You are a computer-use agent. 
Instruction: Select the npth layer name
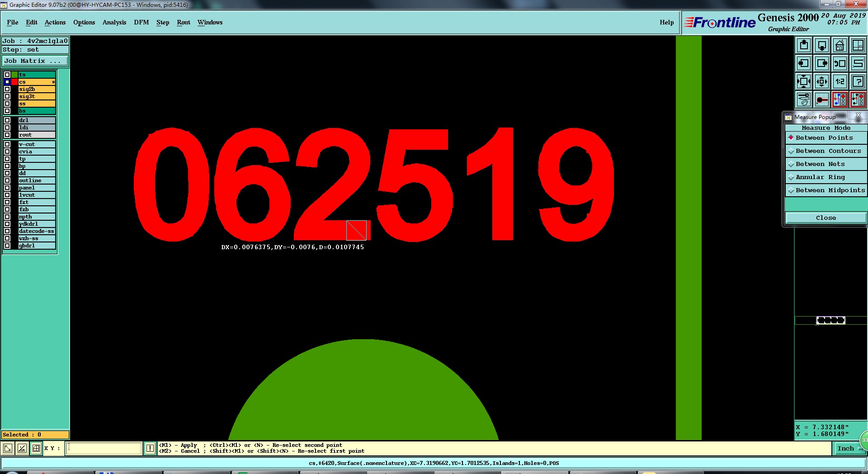pos(37,217)
